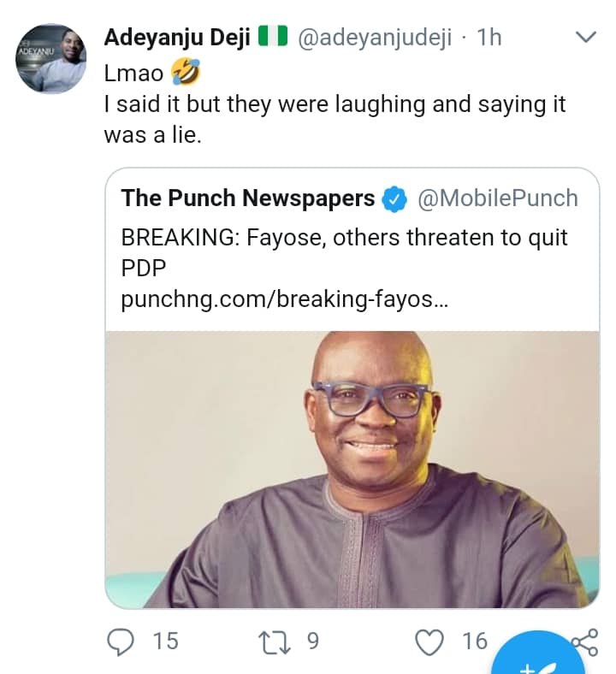Click the Nigerian flag emoji beside the name
The width and height of the screenshot is (616, 674).
274,38
